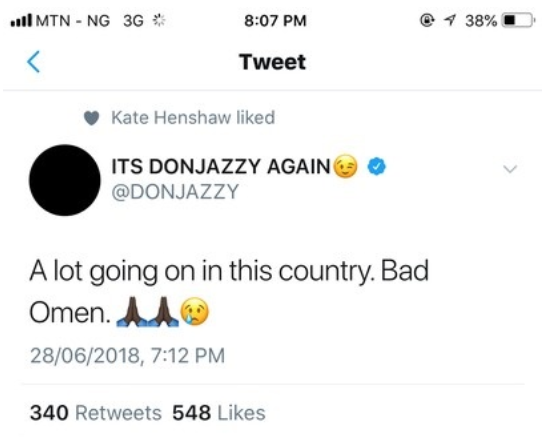The height and width of the screenshot is (437, 549).
Task: Open Kate Henshaw liked label
Action: pos(193,117)
